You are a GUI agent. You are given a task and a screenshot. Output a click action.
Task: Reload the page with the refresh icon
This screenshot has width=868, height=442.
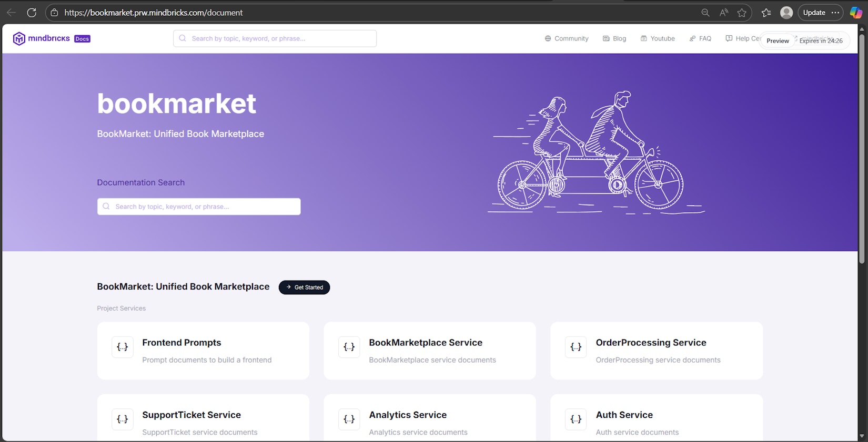[32, 13]
